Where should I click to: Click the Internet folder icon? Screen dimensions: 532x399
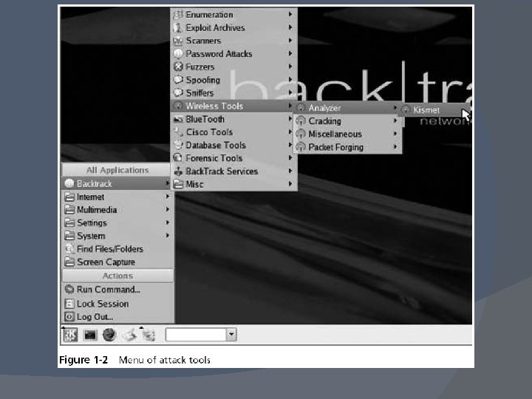pyautogui.click(x=69, y=197)
